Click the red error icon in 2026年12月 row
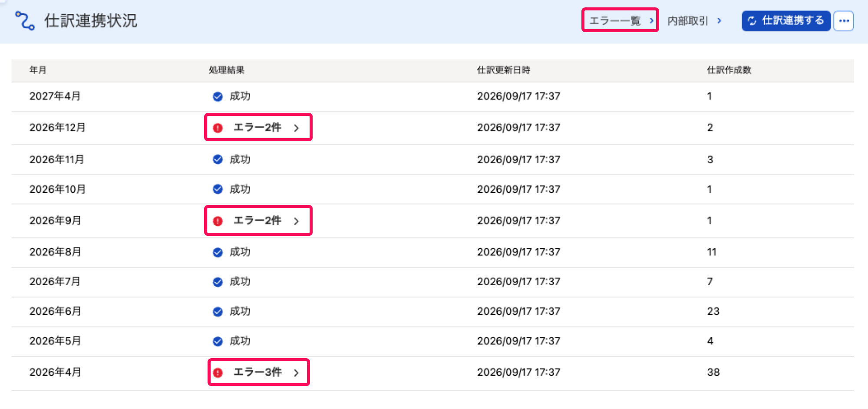The image size is (868, 409). pyautogui.click(x=218, y=128)
